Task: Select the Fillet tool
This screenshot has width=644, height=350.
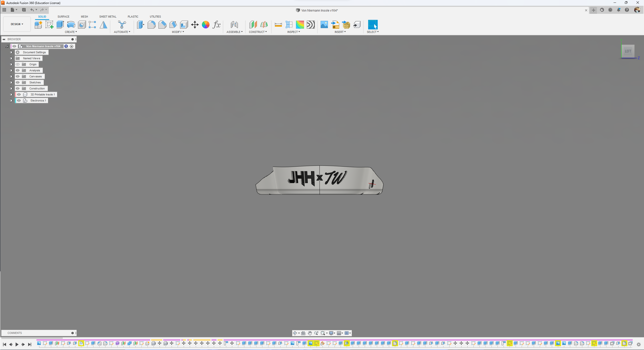Action: click(152, 25)
